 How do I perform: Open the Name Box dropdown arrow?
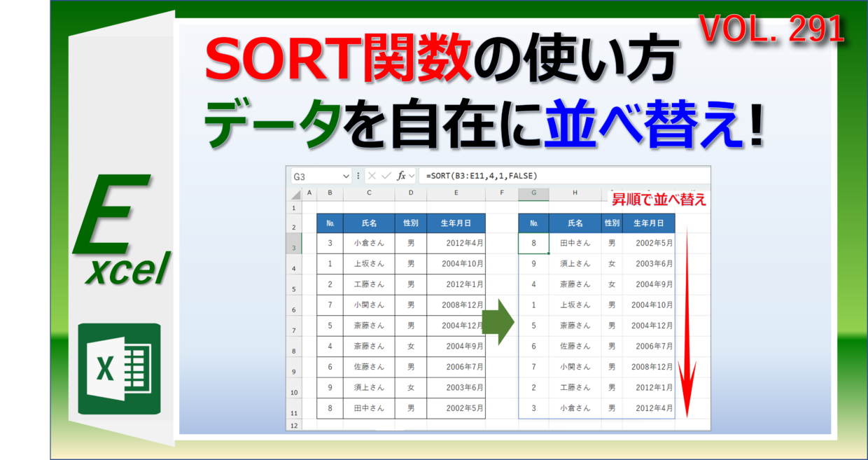pos(346,176)
